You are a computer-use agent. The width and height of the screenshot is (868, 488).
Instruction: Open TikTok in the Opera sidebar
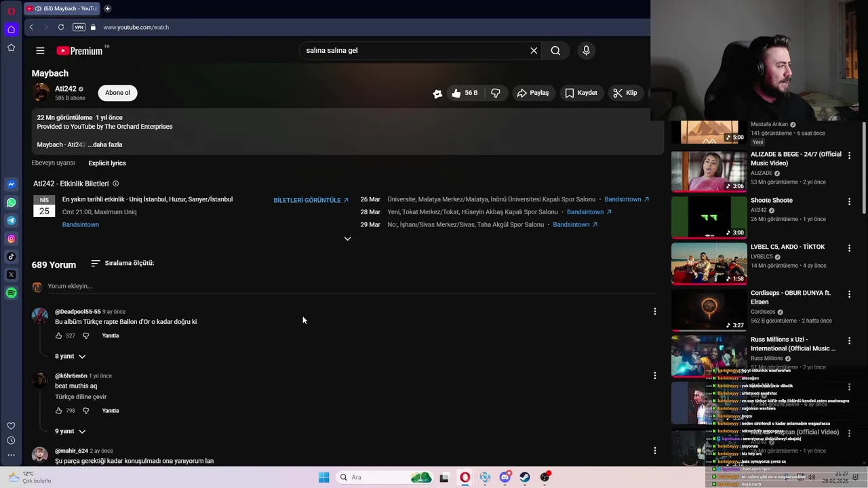(x=11, y=257)
